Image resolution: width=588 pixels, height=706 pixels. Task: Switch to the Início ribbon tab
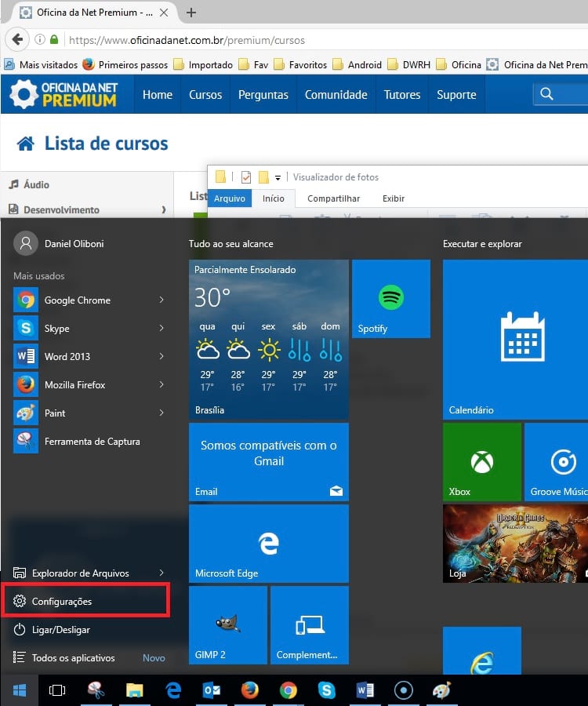(x=274, y=198)
